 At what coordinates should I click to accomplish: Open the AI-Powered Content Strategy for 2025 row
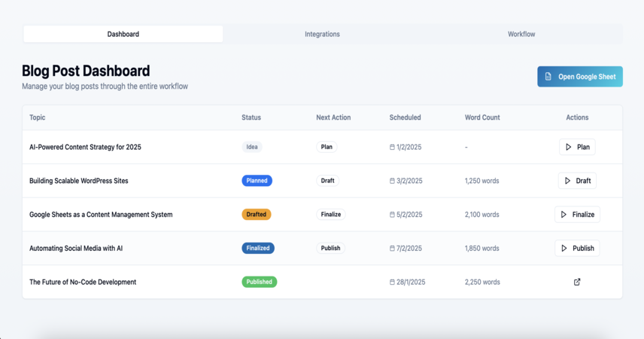pos(323,147)
